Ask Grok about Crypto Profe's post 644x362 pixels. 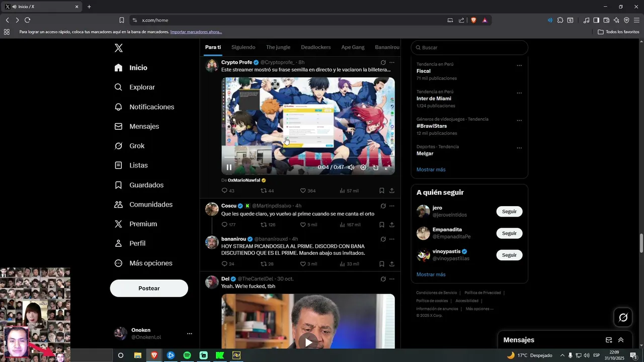383,62
